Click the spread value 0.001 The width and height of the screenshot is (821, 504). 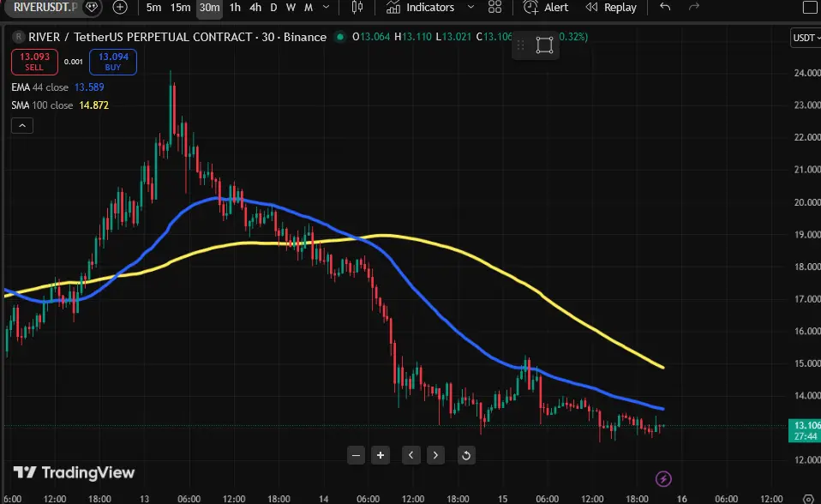(74, 62)
